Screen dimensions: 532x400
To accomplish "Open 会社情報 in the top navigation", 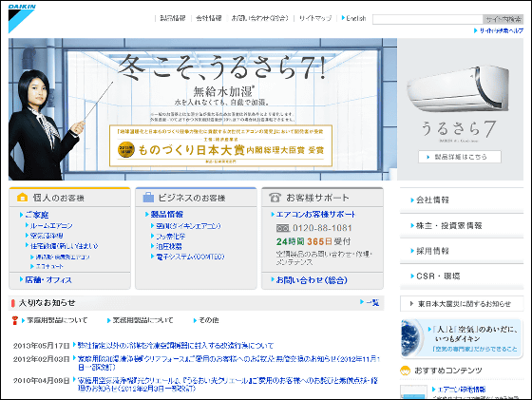I will coord(209,18).
